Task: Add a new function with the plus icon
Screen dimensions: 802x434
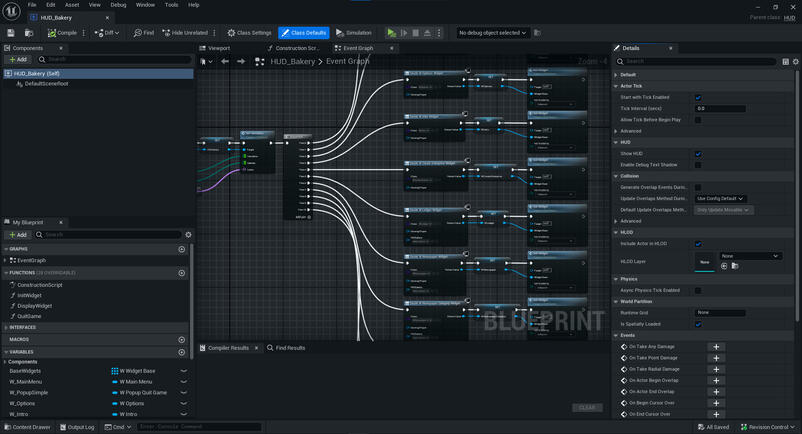Action: point(182,273)
